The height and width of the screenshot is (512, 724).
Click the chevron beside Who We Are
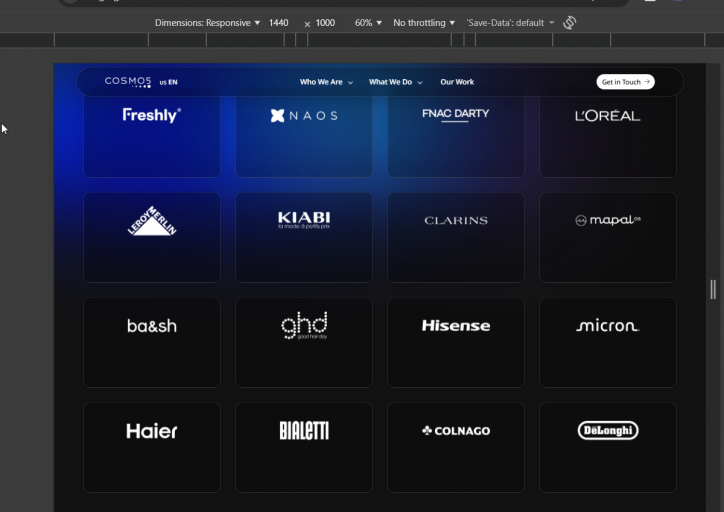click(350, 83)
